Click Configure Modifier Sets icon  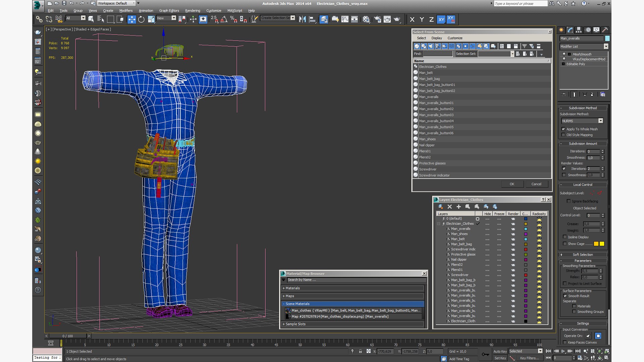coord(603,95)
